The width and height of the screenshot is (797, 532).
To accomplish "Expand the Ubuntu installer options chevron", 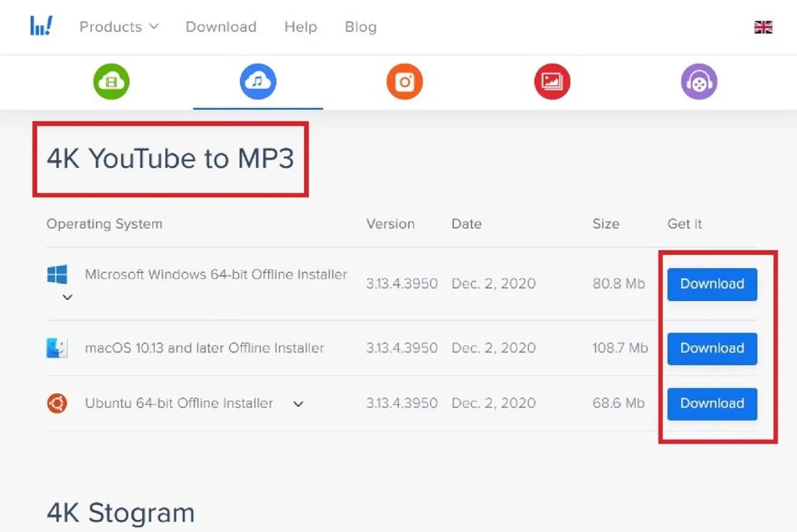I will pyautogui.click(x=298, y=404).
